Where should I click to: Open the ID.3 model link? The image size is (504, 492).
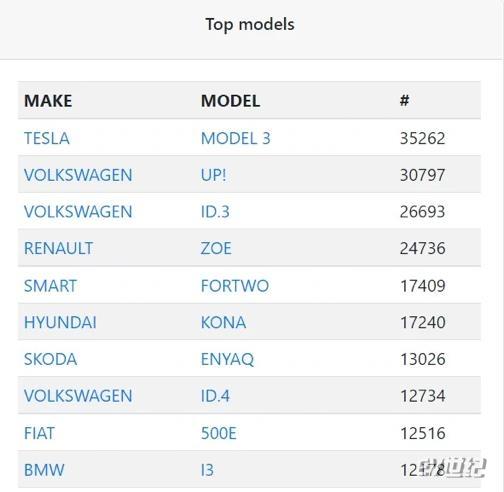[x=215, y=212]
